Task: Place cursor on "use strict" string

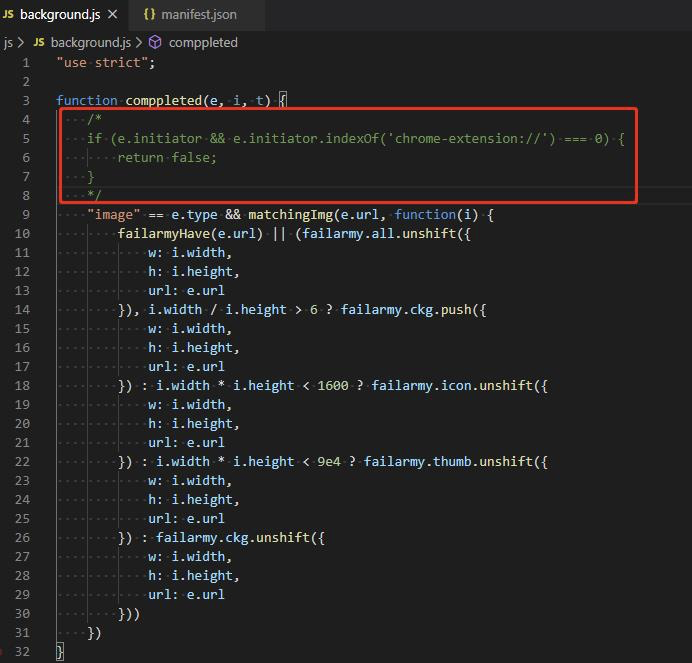Action: 102,63
